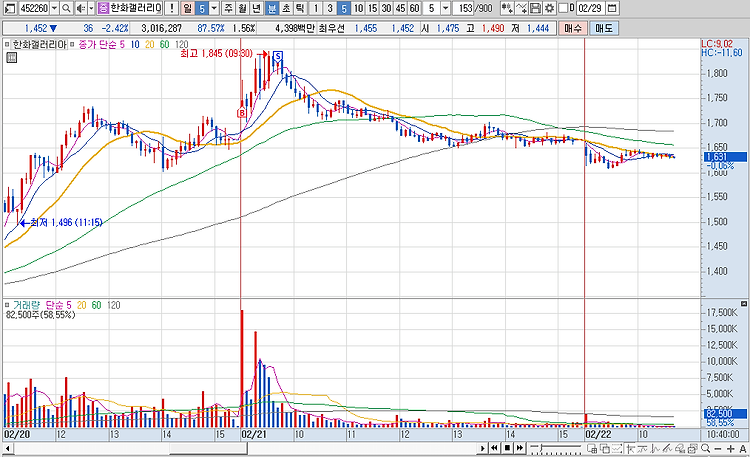Toggle the 월 monthly chart period button
Viewport: 750px width, 457px height.
[243, 8]
